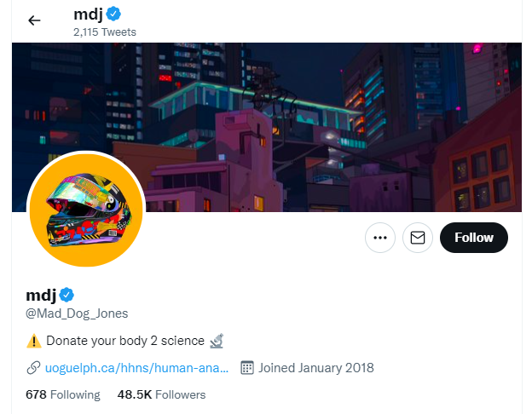Screen dimensions: 532x414
Task: Click the Joined January 2018 text
Action: point(316,368)
